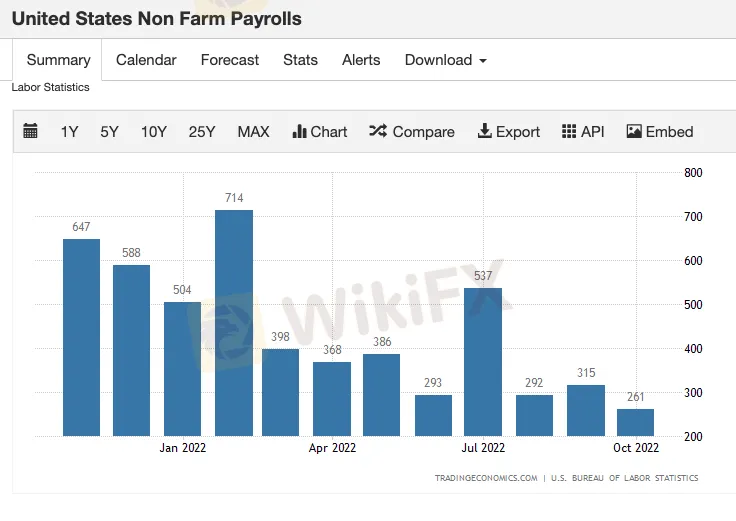Click the bar labeled 386
The height and width of the screenshot is (521, 736).
click(382, 395)
